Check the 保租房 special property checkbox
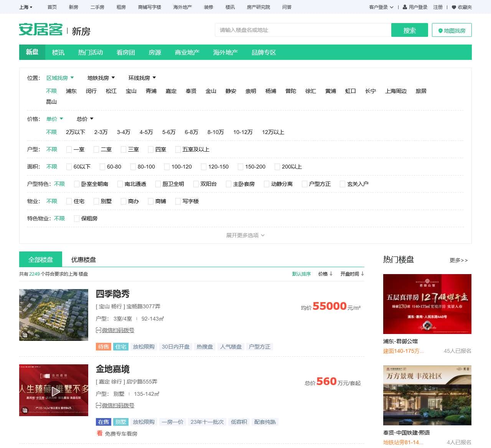This screenshot has width=491, height=448. point(77,218)
